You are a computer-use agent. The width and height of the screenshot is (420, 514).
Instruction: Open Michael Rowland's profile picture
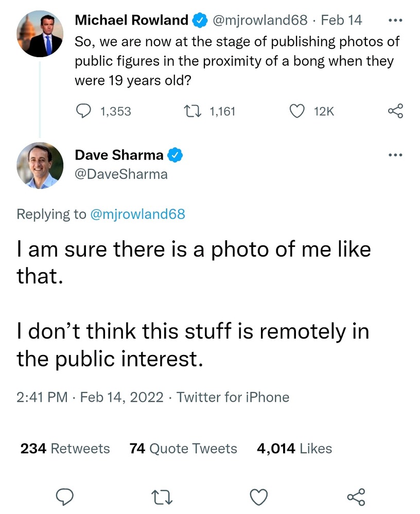point(40,34)
